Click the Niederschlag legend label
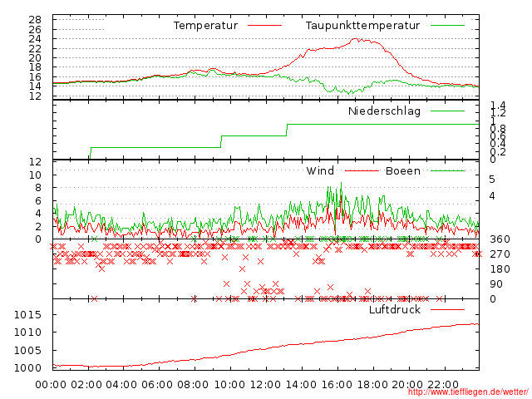This screenshot has width=532, height=399. (384, 111)
